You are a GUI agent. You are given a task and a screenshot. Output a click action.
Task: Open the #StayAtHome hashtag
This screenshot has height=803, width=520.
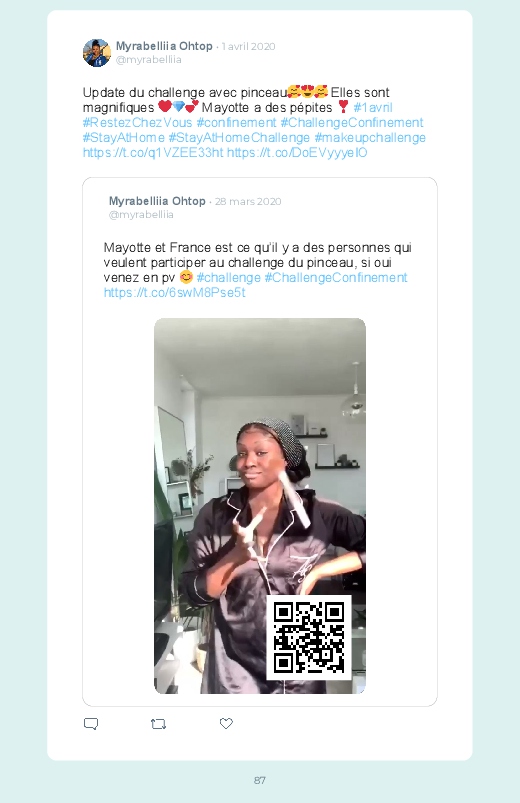(x=123, y=138)
